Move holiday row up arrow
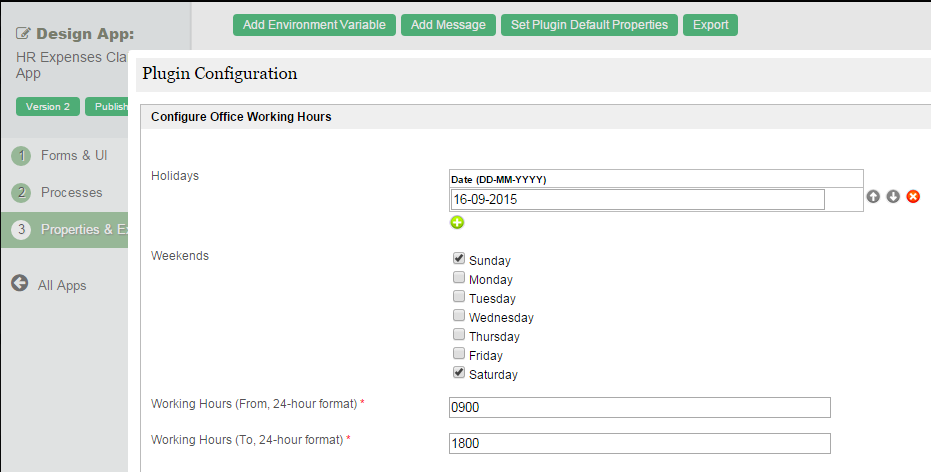 [874, 197]
